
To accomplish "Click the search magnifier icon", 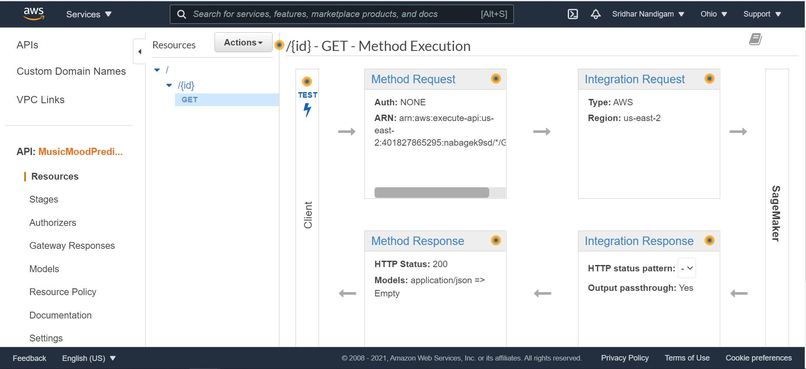I will click(x=181, y=14).
